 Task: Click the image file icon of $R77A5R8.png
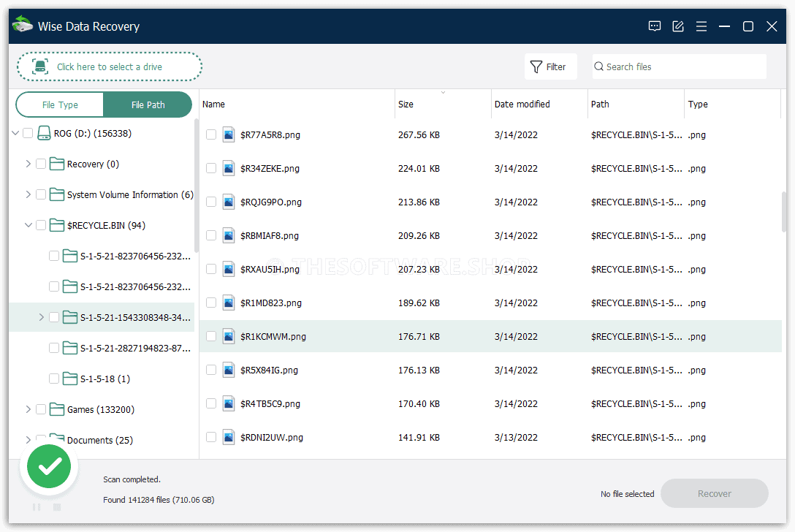pos(229,135)
